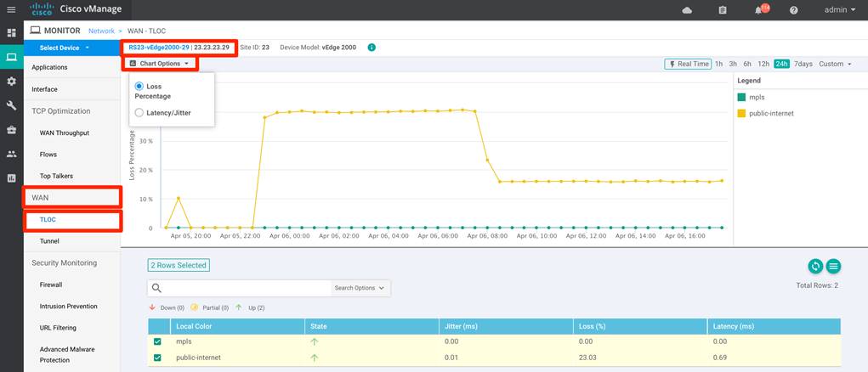The width and height of the screenshot is (868, 372).
Task: Toggle the public-internet legend color swatch
Action: pos(742,113)
